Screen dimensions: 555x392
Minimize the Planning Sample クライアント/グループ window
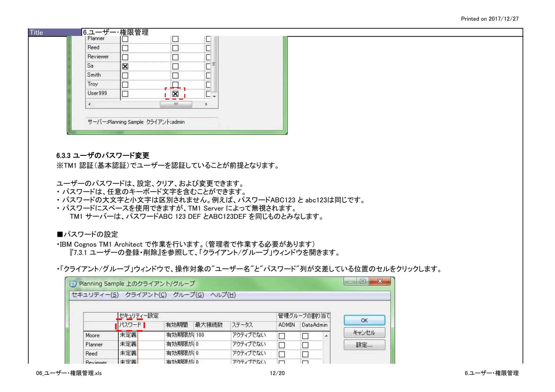tap(350, 282)
